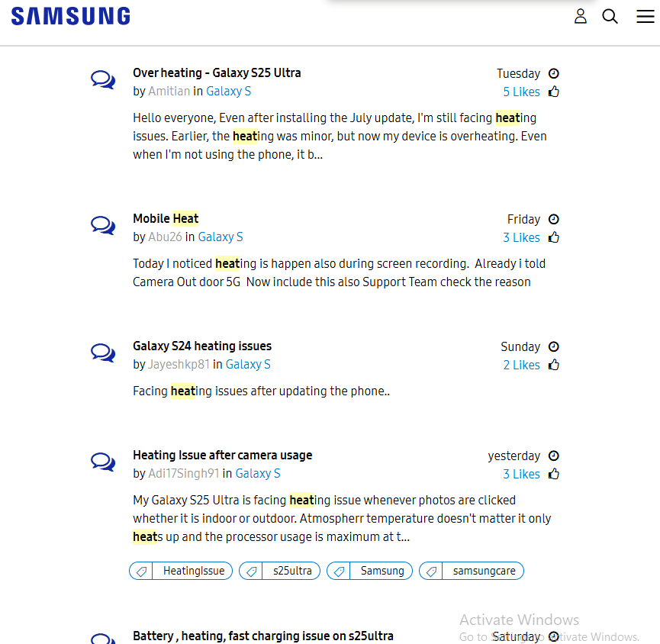The image size is (660, 644).
Task: Open 'Heating Issue after camera usage' thread
Action: click(222, 455)
